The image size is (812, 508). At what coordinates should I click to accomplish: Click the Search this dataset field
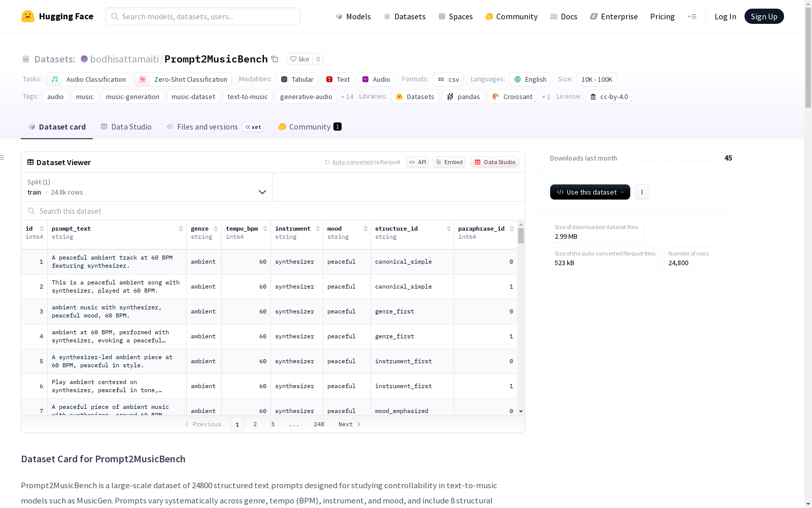coord(273,211)
